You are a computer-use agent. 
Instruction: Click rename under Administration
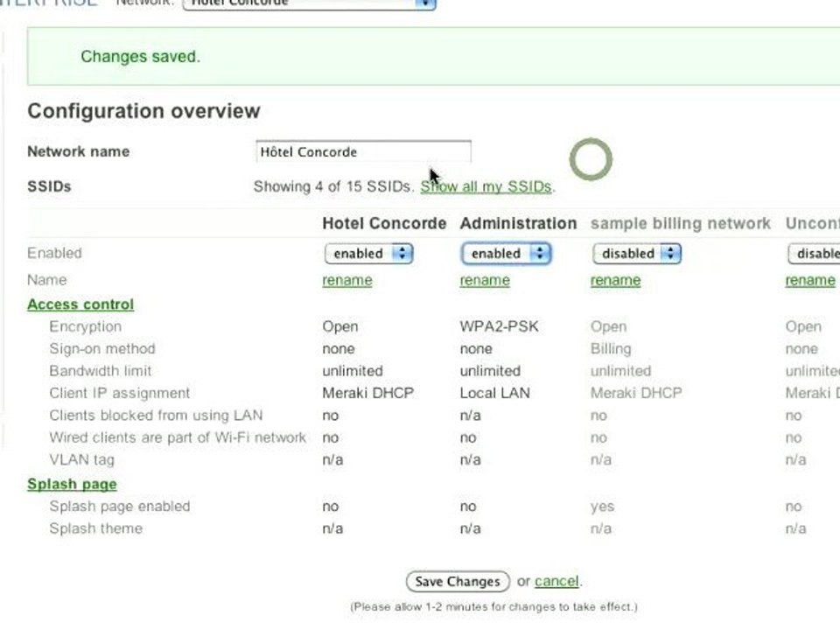pyautogui.click(x=485, y=280)
